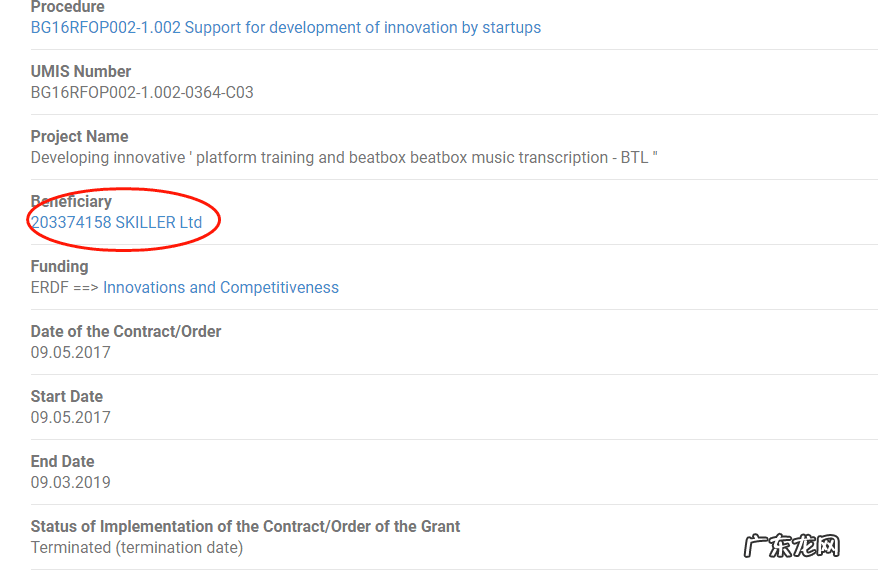Click the Beneficiary field label
The width and height of the screenshot is (878, 575).
tap(71, 202)
